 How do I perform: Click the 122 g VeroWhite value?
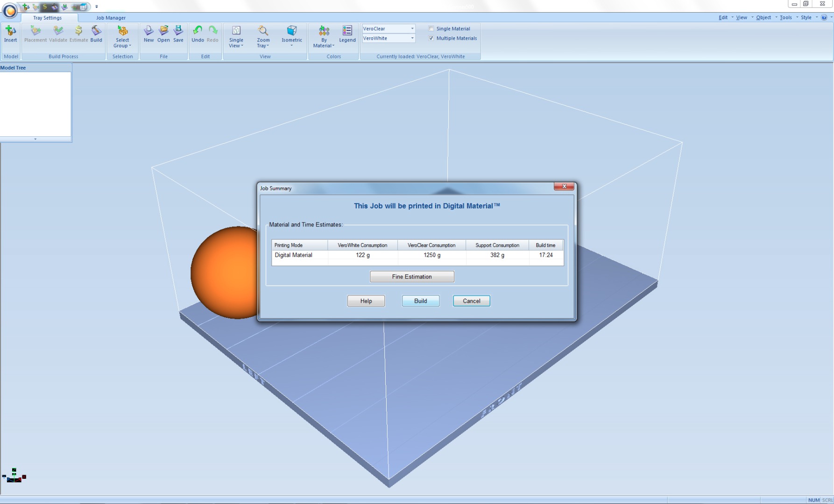point(363,255)
